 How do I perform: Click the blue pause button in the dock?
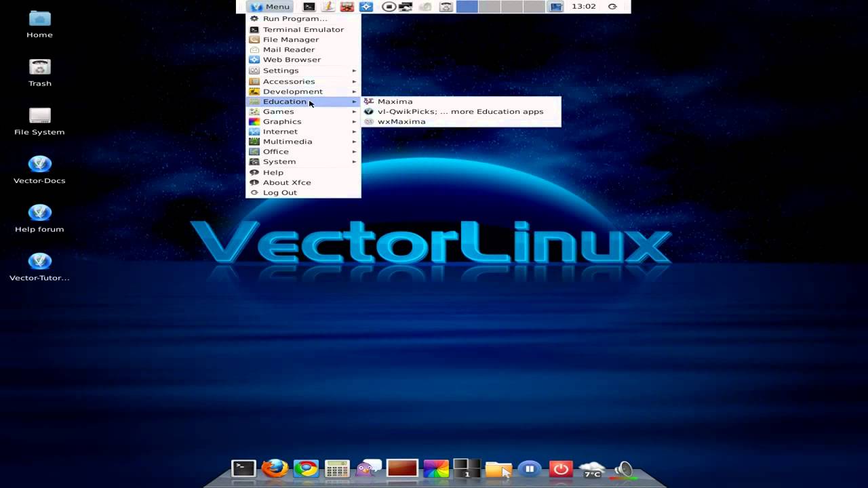click(x=530, y=468)
